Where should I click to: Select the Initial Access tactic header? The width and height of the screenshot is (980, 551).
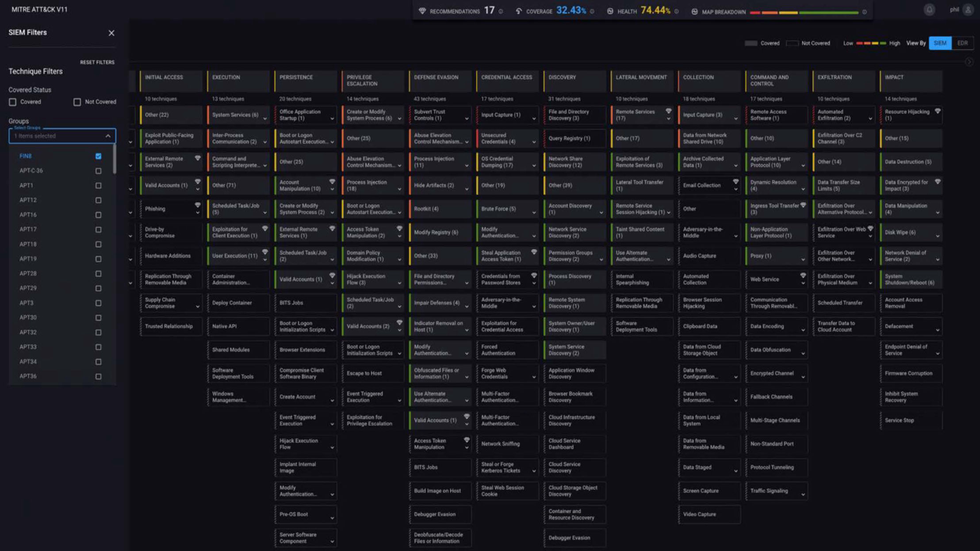point(171,80)
